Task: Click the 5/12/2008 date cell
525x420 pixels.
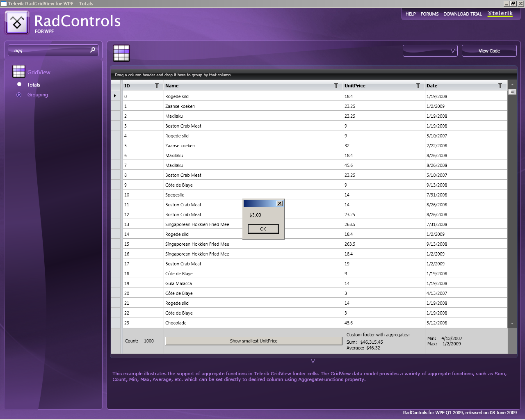Action: click(x=466, y=323)
